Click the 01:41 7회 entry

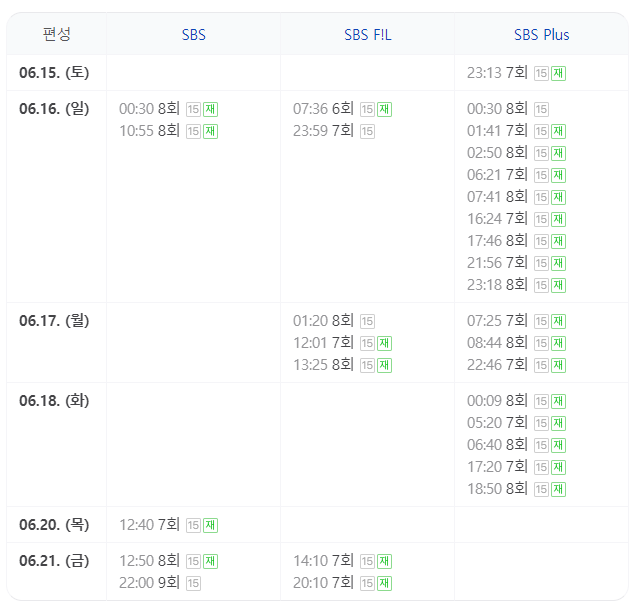(497, 131)
